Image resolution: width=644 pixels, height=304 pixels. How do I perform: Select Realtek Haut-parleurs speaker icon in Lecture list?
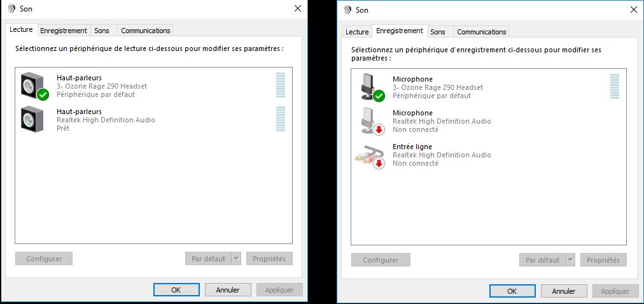32,119
